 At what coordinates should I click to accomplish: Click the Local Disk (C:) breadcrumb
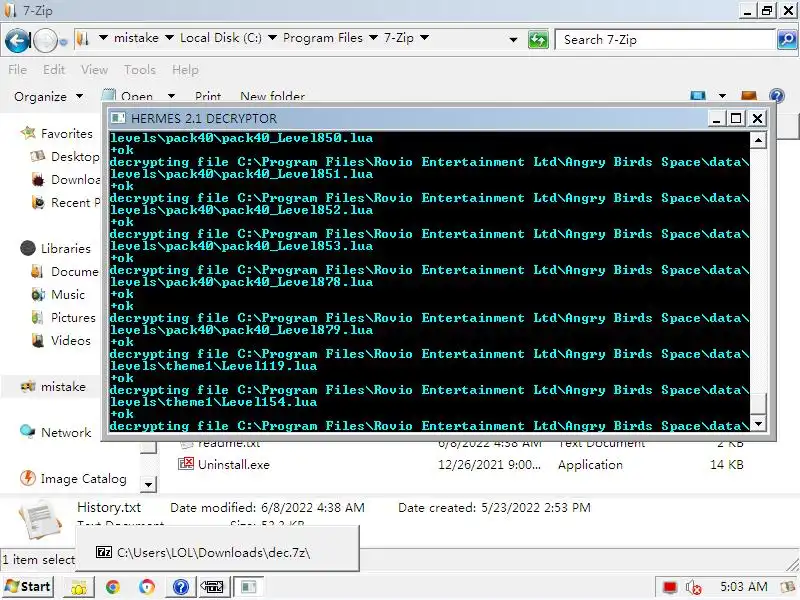[220, 38]
